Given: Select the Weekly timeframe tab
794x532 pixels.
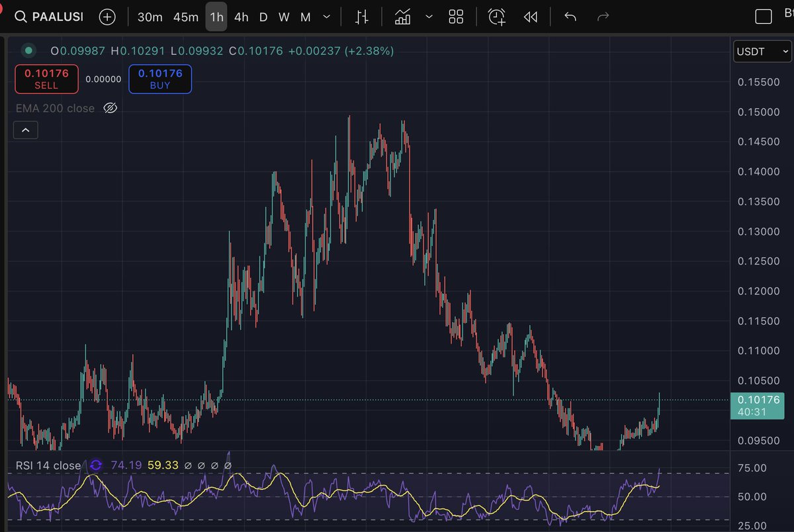Looking at the screenshot, I should coord(284,17).
